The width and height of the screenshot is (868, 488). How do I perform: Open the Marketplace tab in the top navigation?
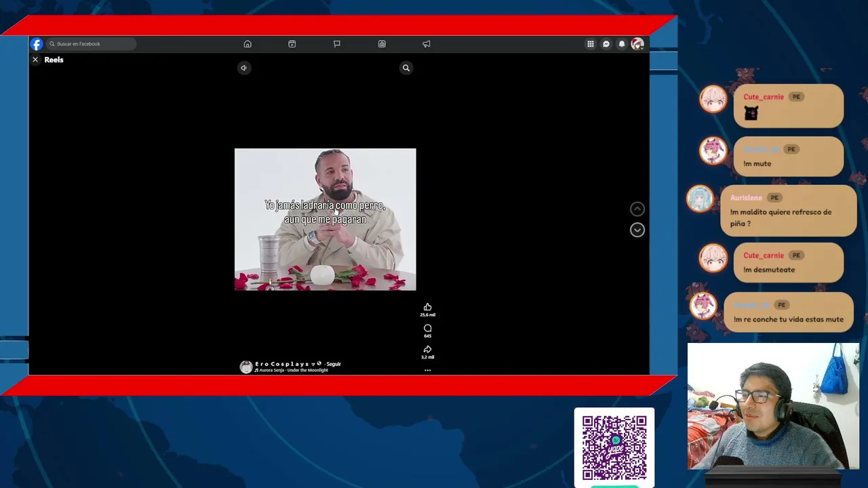click(x=382, y=44)
